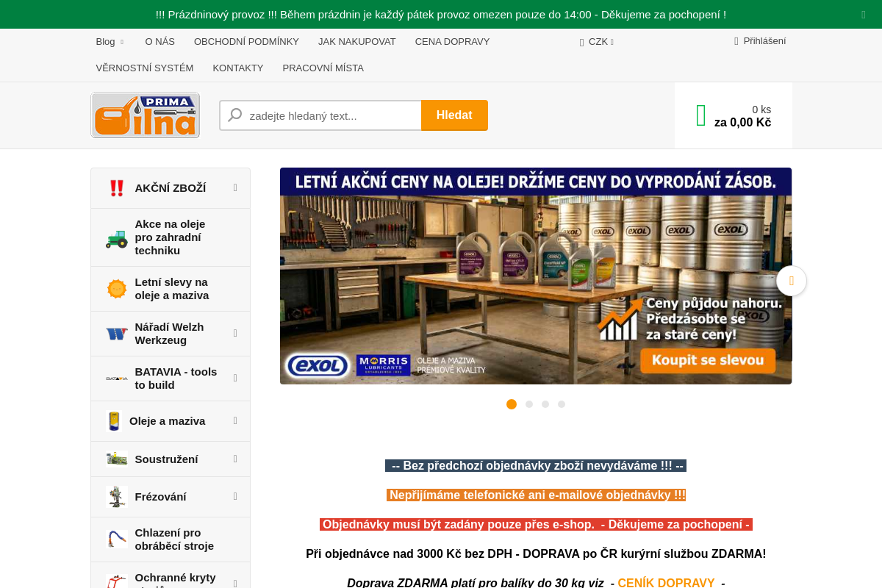Click the Prima Oilna logo
Image resolution: width=882 pixels, height=588 pixels.
[x=145, y=115]
